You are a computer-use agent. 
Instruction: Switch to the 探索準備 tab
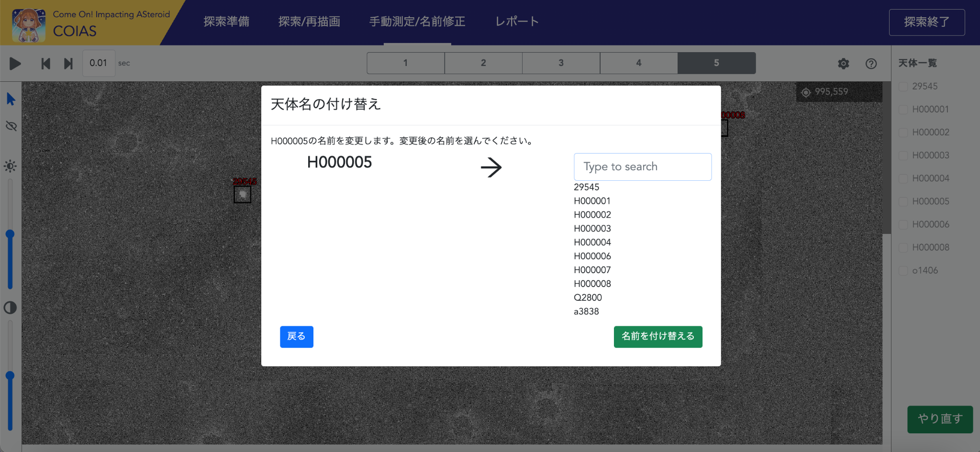(x=226, y=22)
